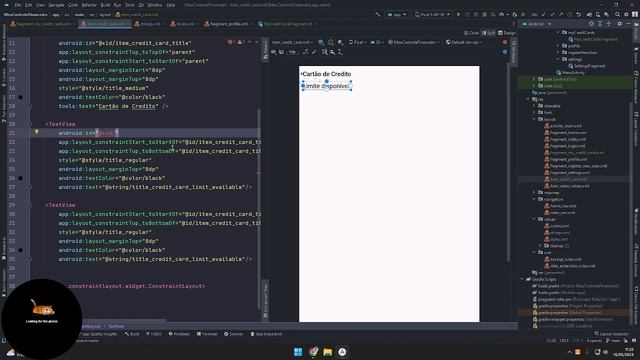
Task: Click the intention lightbulb on line 21
Action: click(x=36, y=132)
